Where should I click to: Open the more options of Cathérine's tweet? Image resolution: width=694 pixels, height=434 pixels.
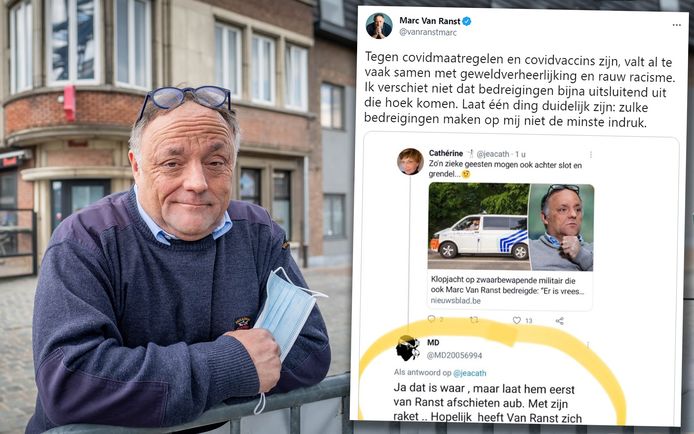click(591, 154)
